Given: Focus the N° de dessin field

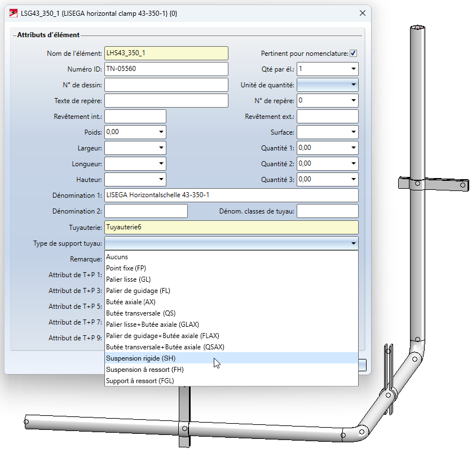Looking at the screenshot, I should [x=166, y=85].
